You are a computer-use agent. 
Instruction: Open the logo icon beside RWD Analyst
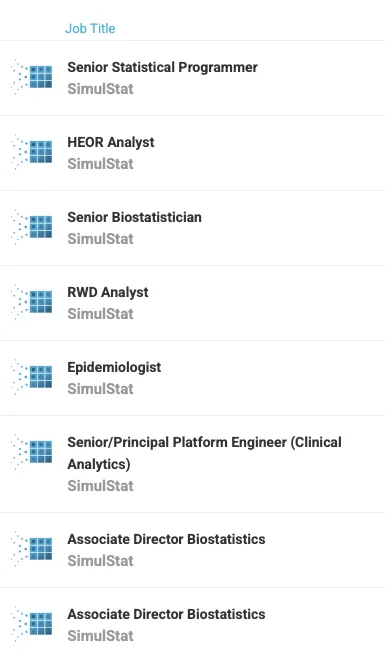click(32, 301)
